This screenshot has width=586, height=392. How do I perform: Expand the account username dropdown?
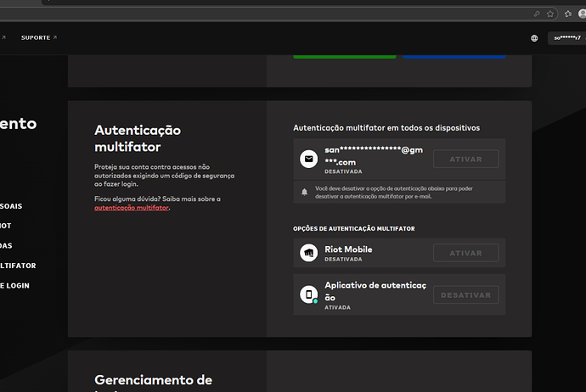[x=566, y=38]
